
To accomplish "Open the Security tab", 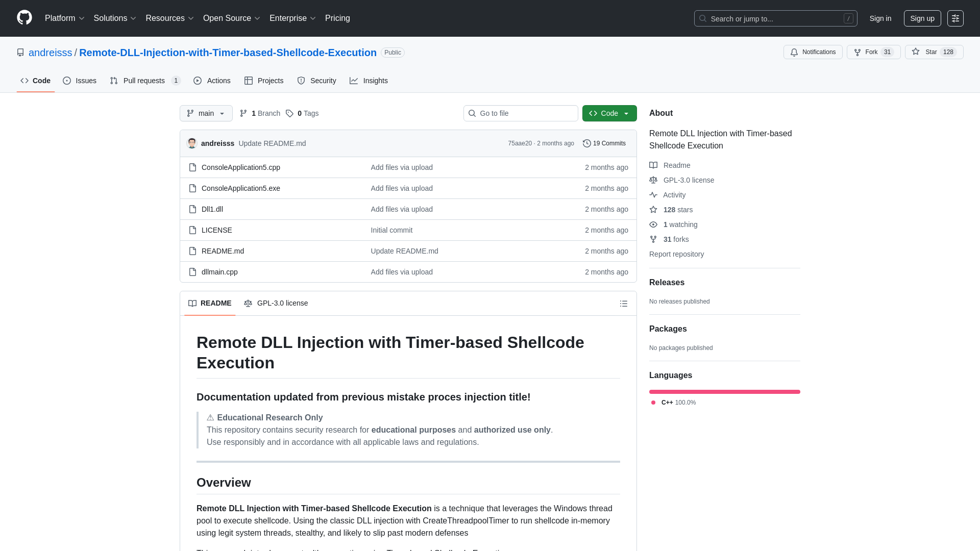I will (x=316, y=81).
